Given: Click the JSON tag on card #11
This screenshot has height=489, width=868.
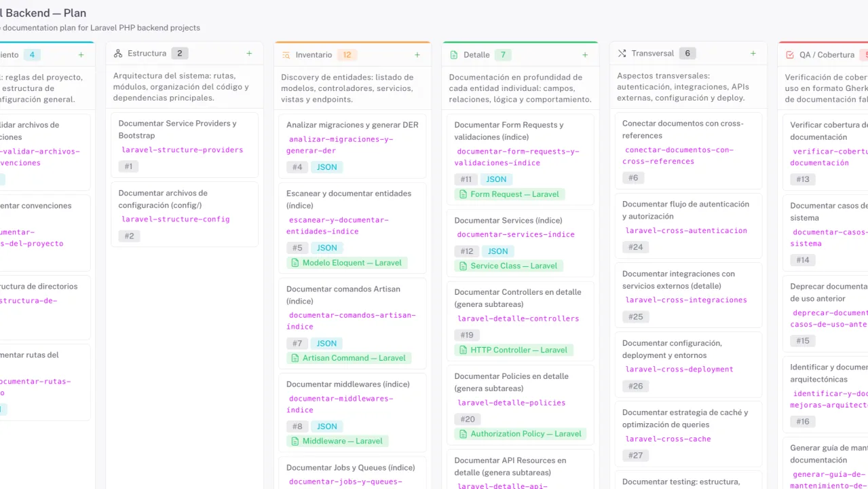Looking at the screenshot, I should tap(496, 179).
